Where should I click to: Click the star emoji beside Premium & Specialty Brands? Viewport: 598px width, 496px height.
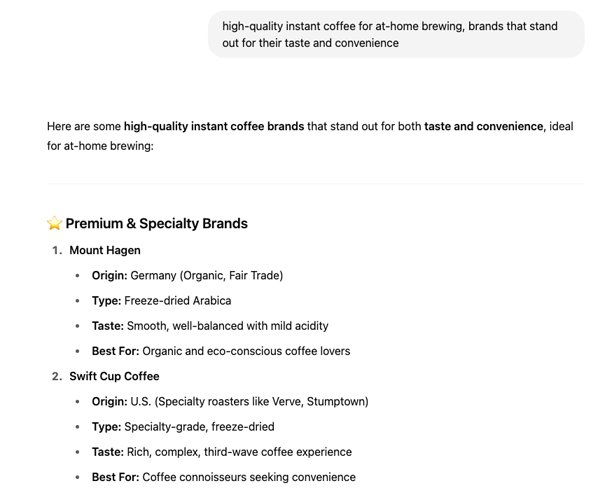tap(54, 223)
